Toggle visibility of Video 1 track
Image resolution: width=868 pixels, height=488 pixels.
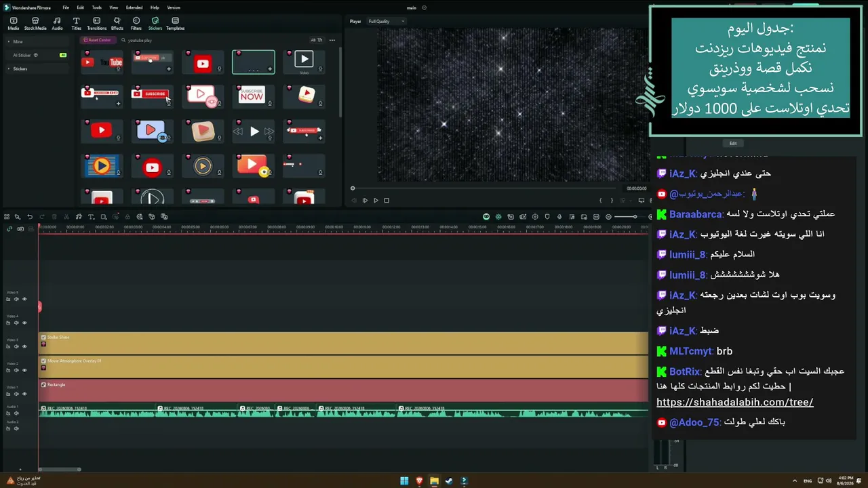pos(24,394)
